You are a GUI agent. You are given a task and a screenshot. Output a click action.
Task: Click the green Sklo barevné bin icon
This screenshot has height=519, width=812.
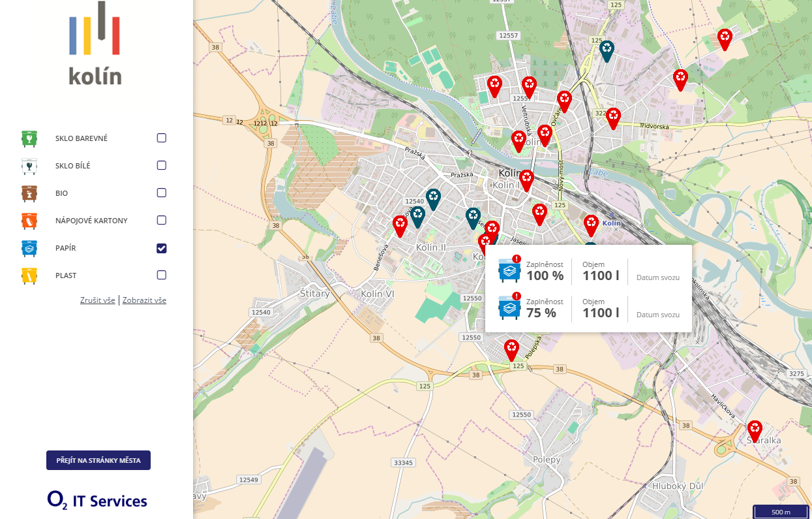[29, 138]
